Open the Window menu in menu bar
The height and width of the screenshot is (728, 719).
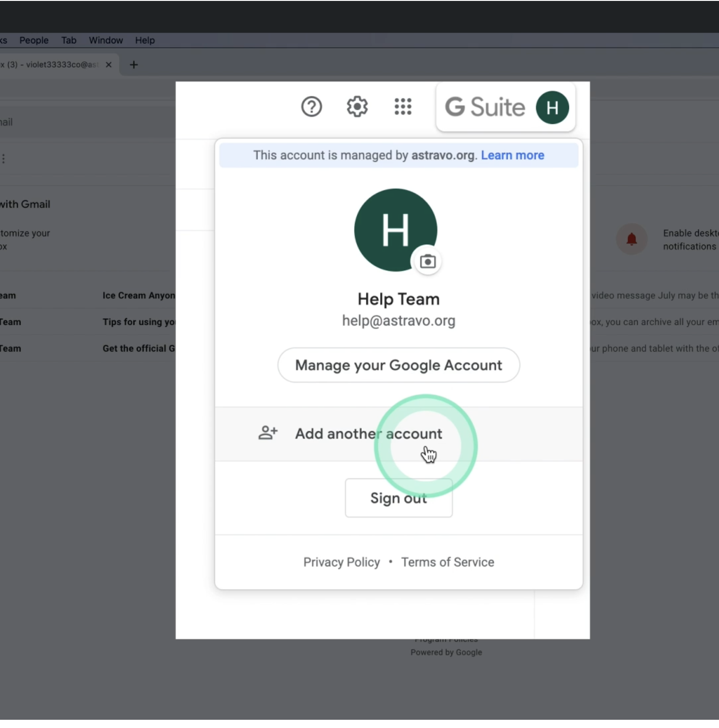click(106, 40)
